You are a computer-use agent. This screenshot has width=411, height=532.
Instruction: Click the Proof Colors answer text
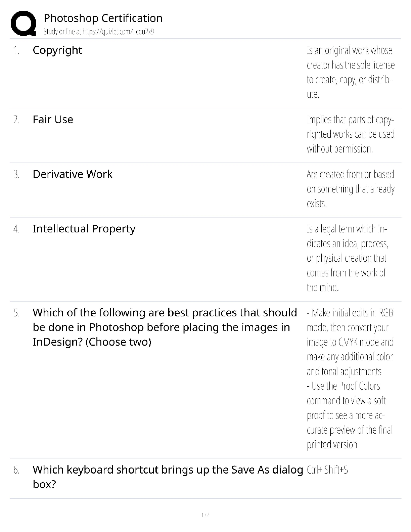click(349, 415)
